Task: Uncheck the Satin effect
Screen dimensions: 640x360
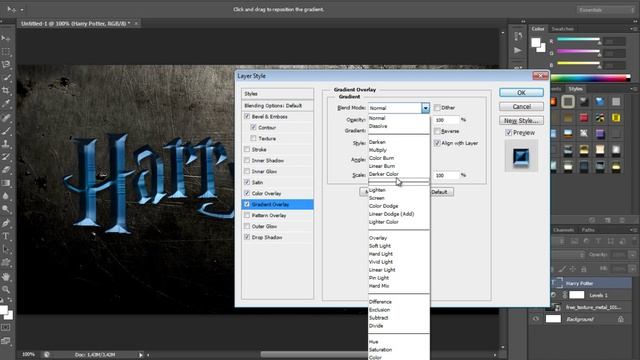Action: click(247, 182)
